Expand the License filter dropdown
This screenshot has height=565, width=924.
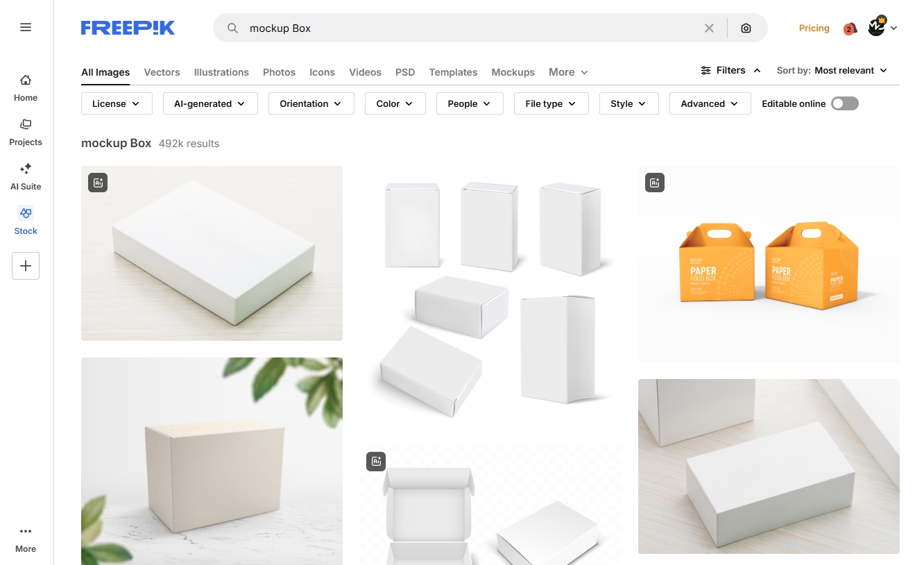point(116,103)
